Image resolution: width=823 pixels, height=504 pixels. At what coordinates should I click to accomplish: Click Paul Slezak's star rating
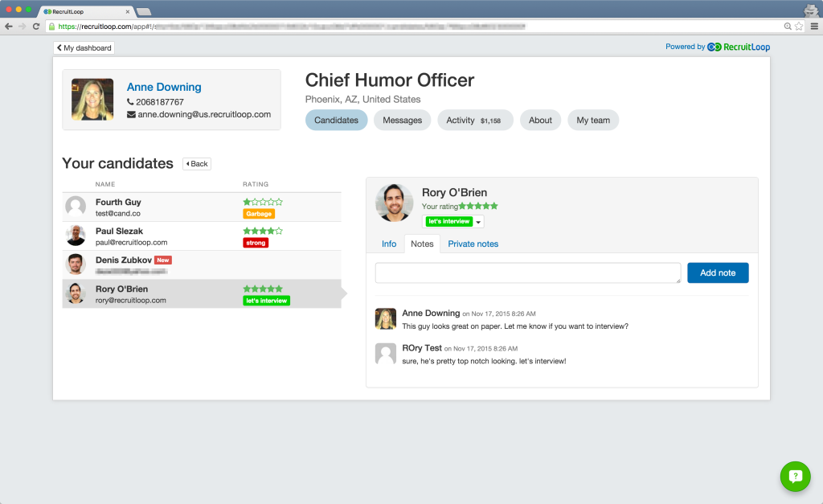[x=263, y=232]
